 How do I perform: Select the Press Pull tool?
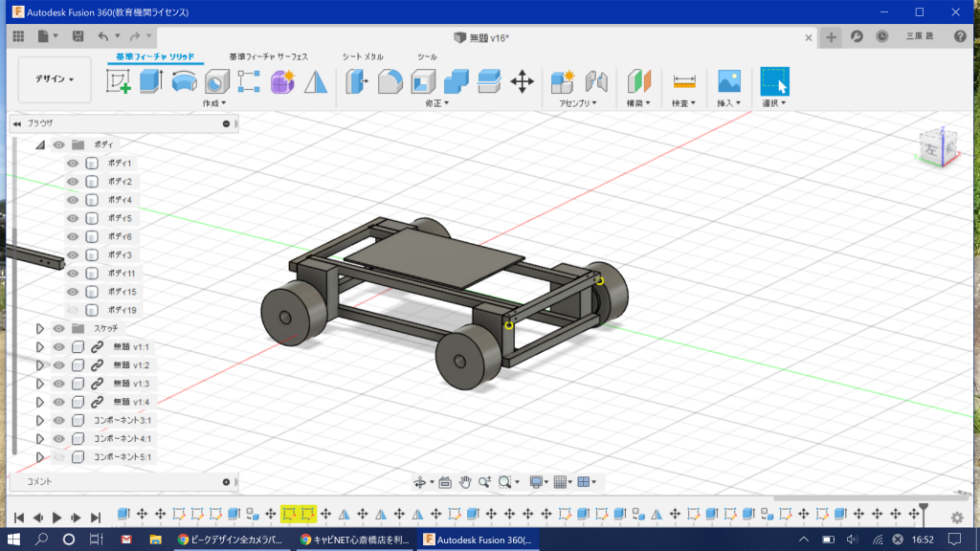tap(357, 81)
